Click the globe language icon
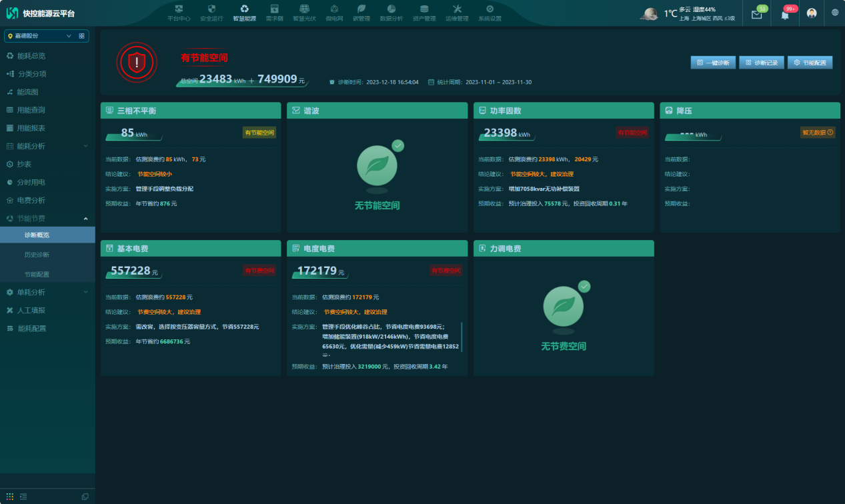Screen dimensions: 845x504 coord(835,13)
